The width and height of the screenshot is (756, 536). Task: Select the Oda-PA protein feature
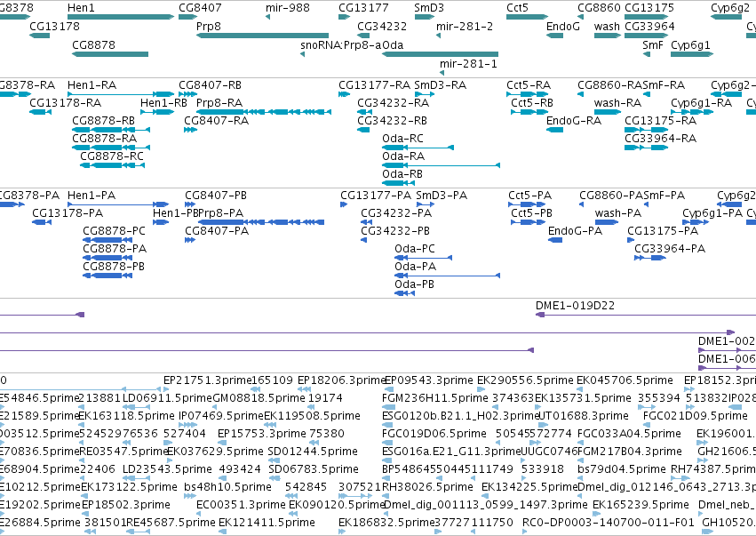pyautogui.click(x=448, y=276)
